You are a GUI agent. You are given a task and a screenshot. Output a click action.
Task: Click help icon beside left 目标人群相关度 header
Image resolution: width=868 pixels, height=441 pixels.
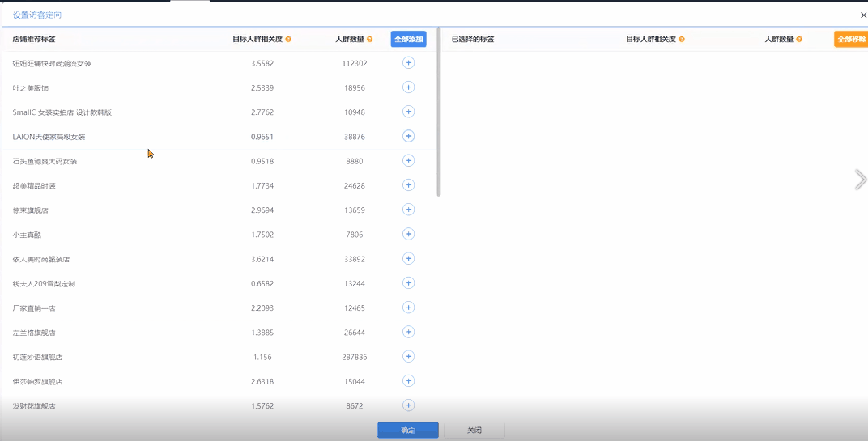[288, 39]
